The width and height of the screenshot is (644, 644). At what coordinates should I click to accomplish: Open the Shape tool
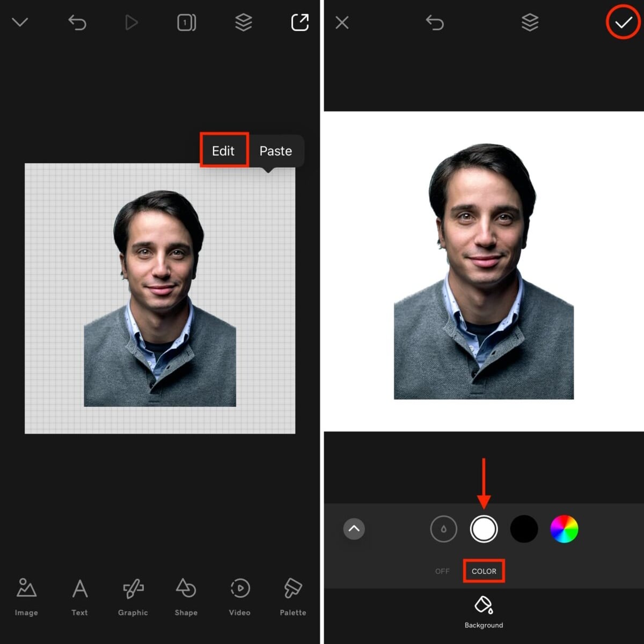(186, 597)
